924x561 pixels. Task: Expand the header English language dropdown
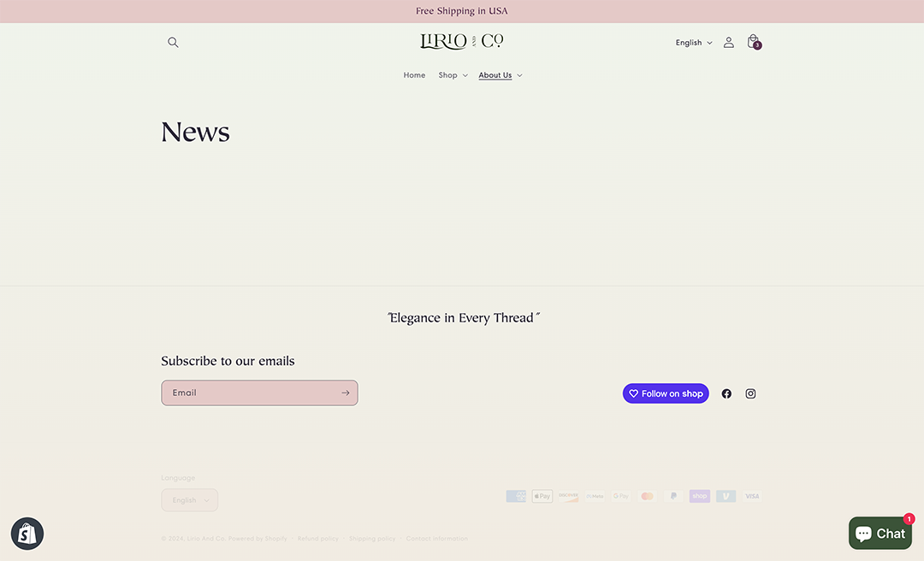click(694, 43)
